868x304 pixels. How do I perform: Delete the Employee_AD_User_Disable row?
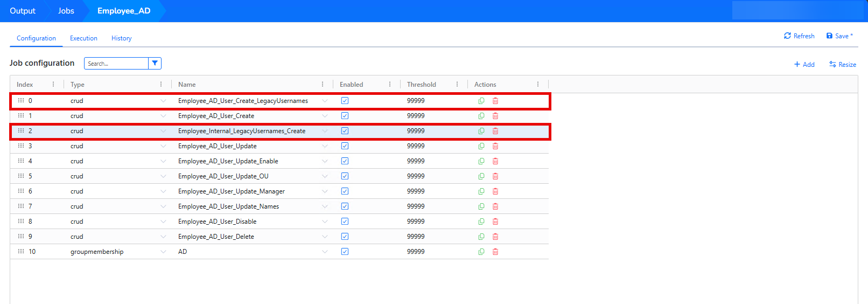coord(495,222)
